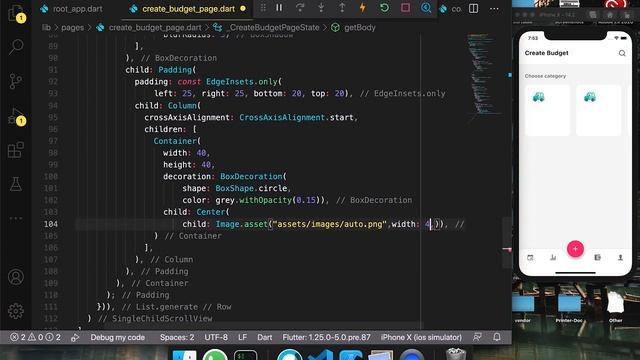The width and height of the screenshot is (640, 360).
Task: Select language mode Dart
Action: coord(264,338)
